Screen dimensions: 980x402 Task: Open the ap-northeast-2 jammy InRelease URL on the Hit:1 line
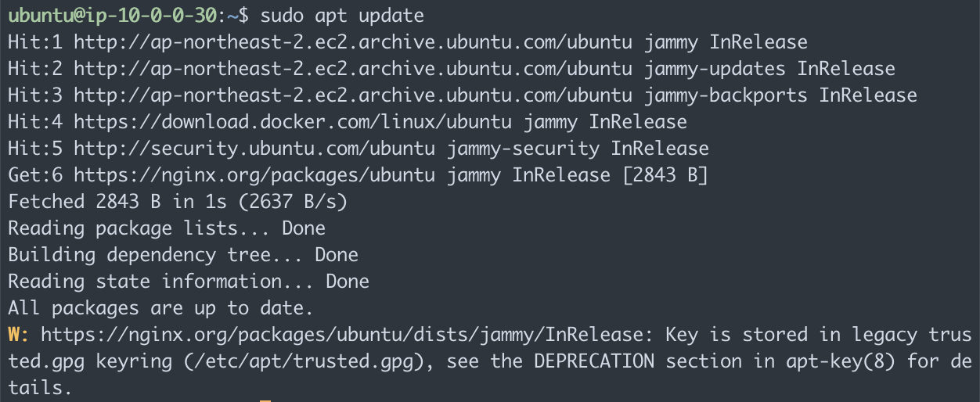(x=354, y=41)
